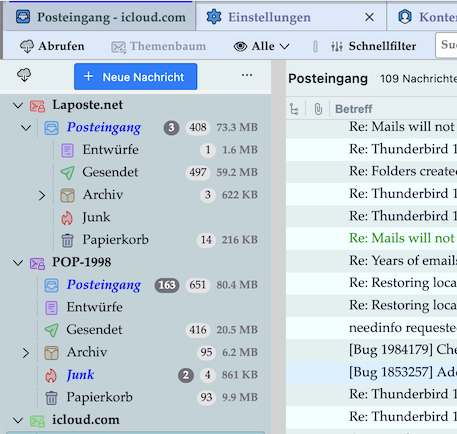
Task: Click the Abrufen get messages button
Action: pyautogui.click(x=52, y=46)
